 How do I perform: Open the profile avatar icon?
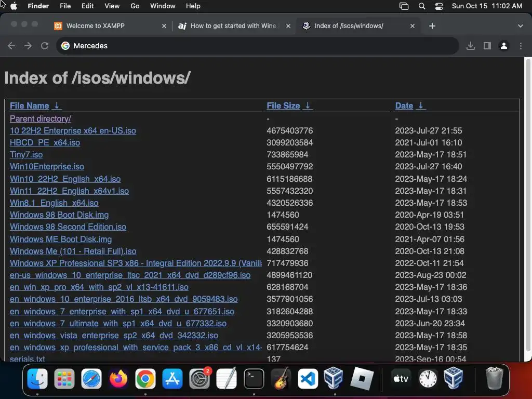(x=504, y=46)
